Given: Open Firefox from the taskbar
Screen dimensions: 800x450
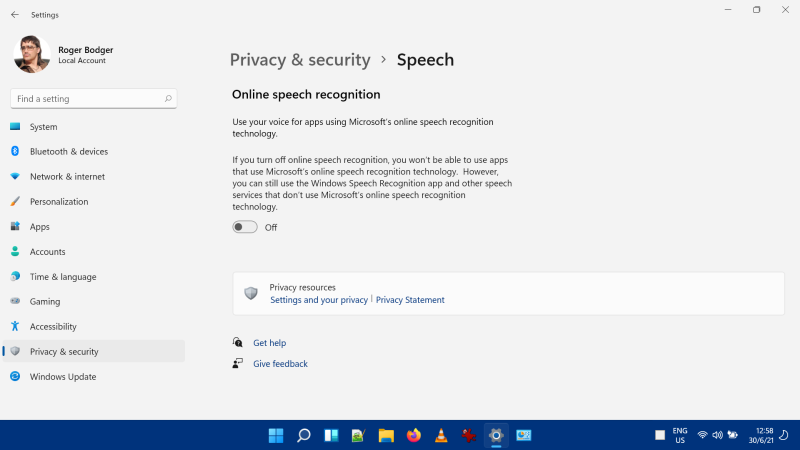Looking at the screenshot, I should tap(414, 435).
